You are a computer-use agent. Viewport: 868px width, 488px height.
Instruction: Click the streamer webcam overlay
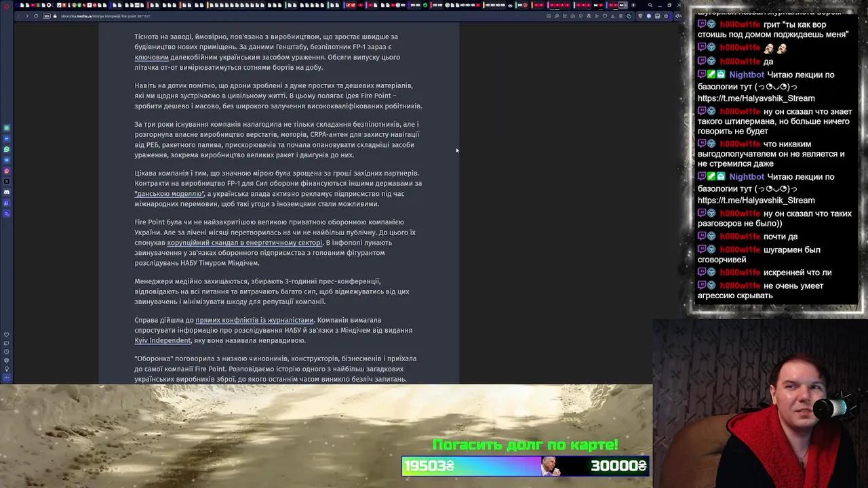coord(760,403)
